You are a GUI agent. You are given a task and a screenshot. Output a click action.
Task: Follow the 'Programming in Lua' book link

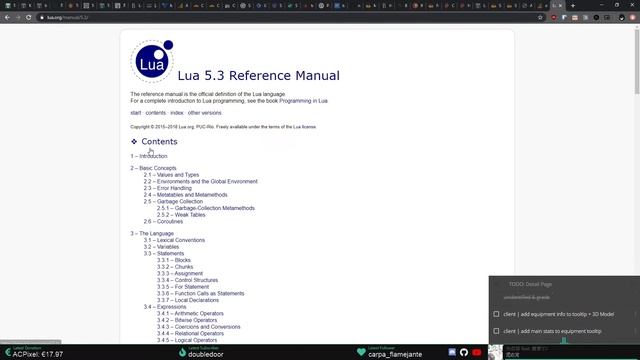tap(303, 101)
